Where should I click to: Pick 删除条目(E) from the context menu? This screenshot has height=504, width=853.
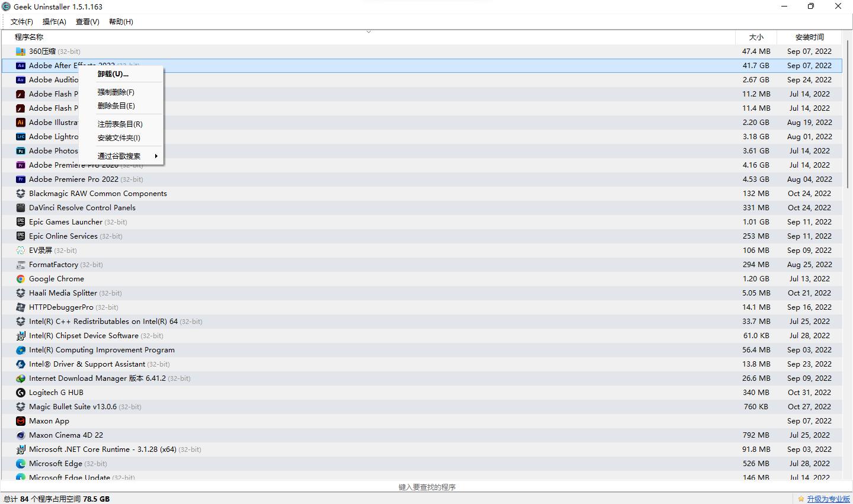[121, 106]
